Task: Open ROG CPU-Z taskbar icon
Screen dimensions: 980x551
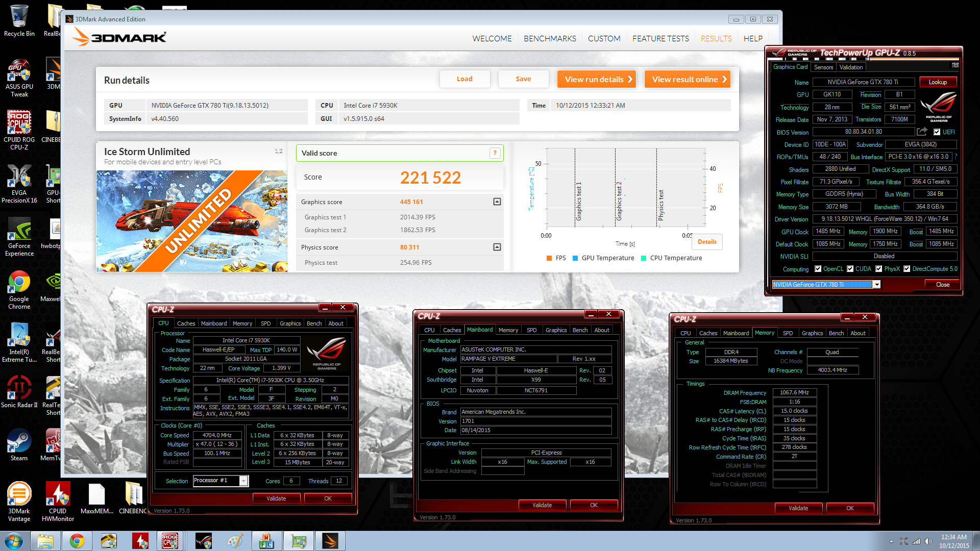Action: (170, 541)
